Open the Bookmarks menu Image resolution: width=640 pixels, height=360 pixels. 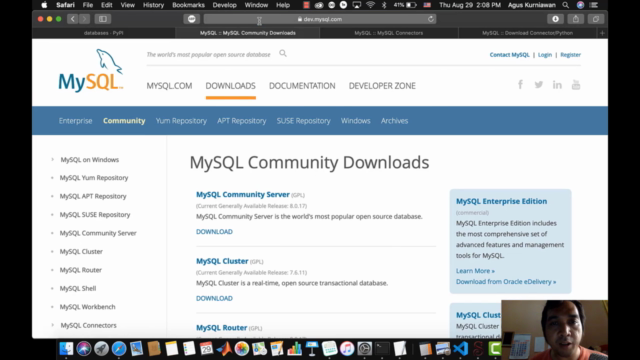188,5
